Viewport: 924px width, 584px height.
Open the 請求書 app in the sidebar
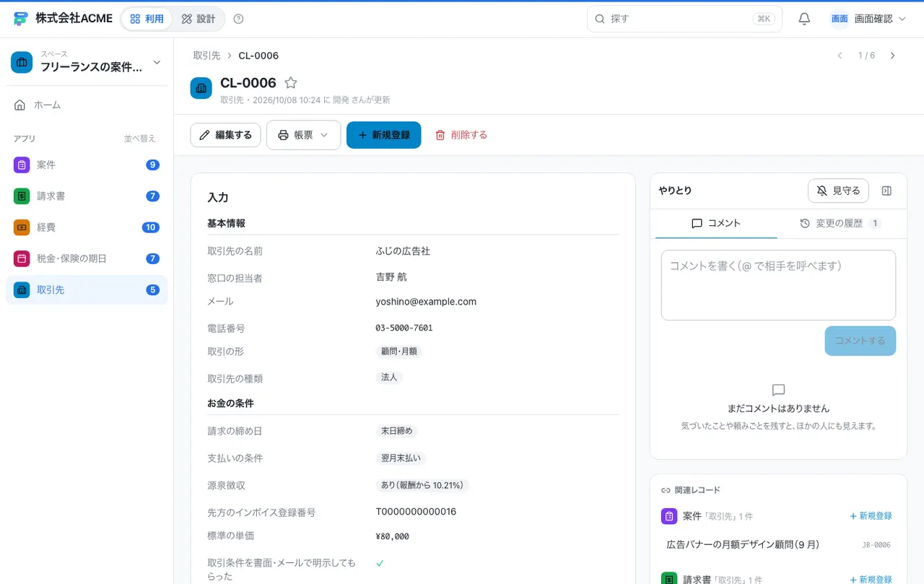pos(87,196)
